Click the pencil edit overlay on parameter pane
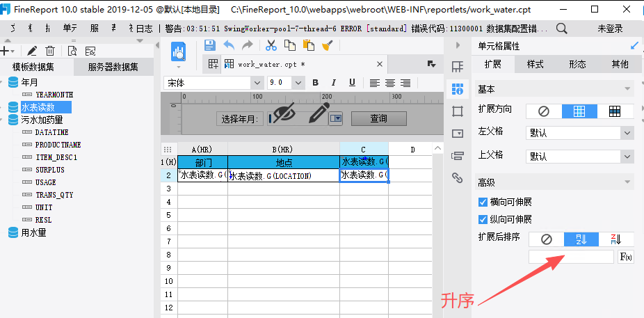This screenshot has height=318, width=644. pos(319,113)
